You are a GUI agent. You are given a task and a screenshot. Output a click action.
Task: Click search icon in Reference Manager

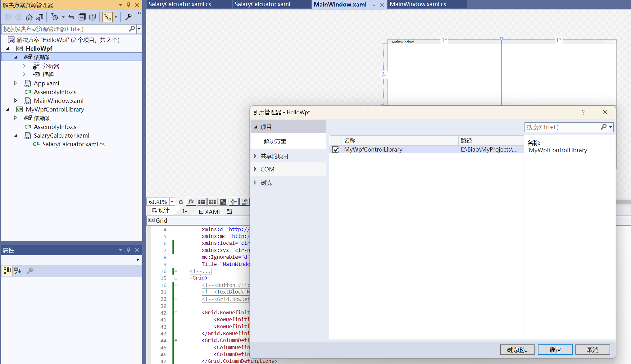tap(603, 127)
